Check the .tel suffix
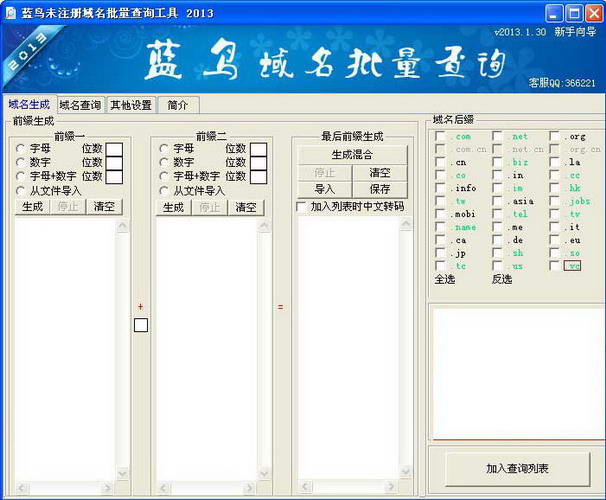This screenshot has height=500, width=606. coord(497,214)
